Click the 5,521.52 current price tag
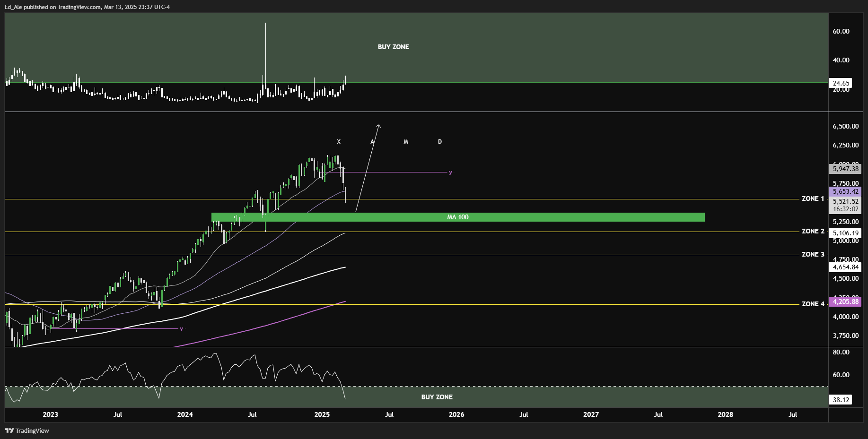This screenshot has height=439, width=868. point(845,201)
